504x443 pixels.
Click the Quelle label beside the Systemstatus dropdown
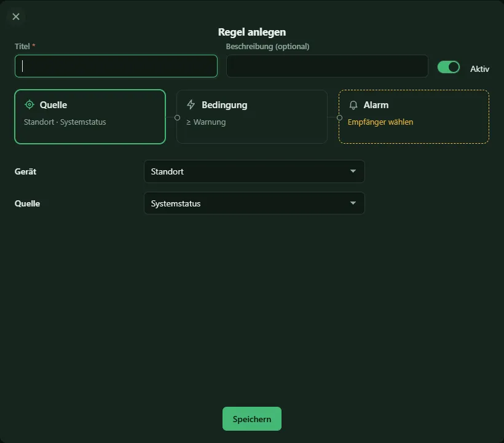[27, 203]
